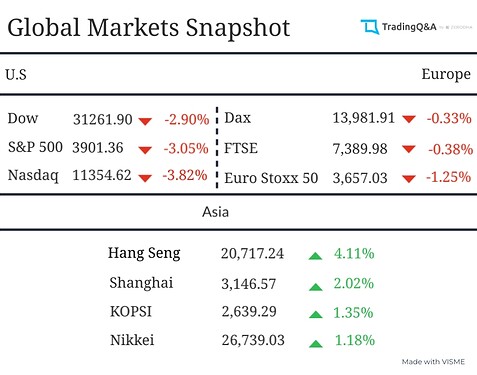This screenshot has width=477, height=375.
Task: Click the TradingQ&A logo icon
Action: [x=370, y=27]
